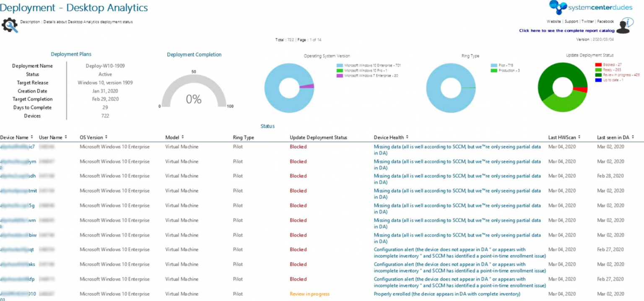Image resolution: width=644 pixels, height=301 pixels.
Task: Open the Twitter navigation item
Action: [587, 21]
